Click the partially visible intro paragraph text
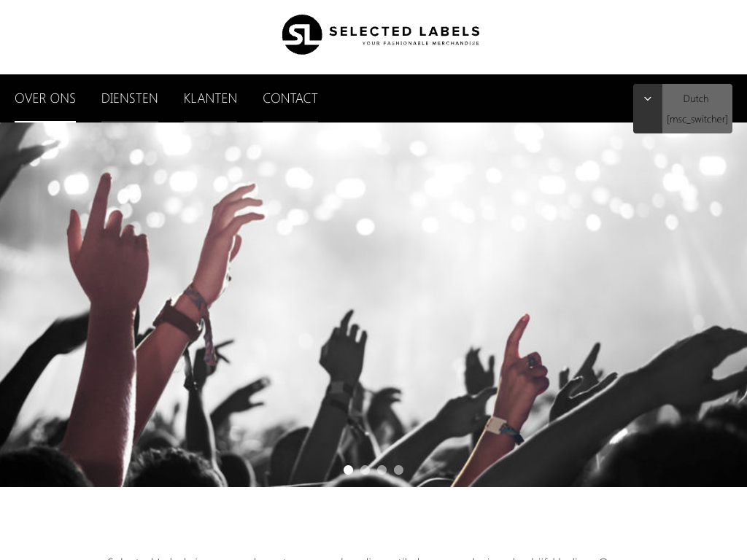The image size is (747, 560). click(x=358, y=558)
